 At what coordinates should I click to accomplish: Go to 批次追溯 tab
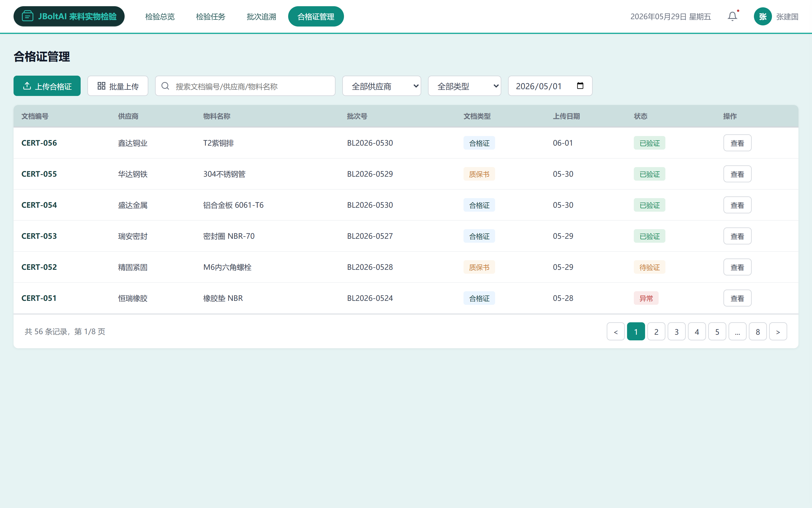261,16
